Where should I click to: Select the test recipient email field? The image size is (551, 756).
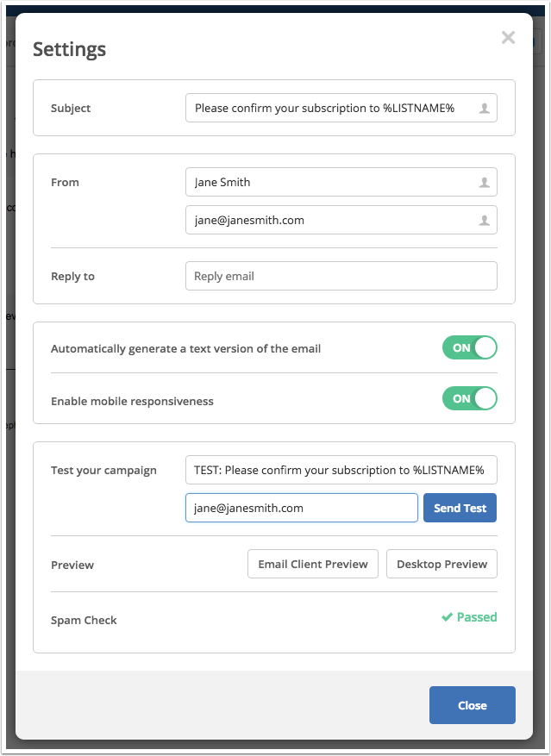pos(302,508)
